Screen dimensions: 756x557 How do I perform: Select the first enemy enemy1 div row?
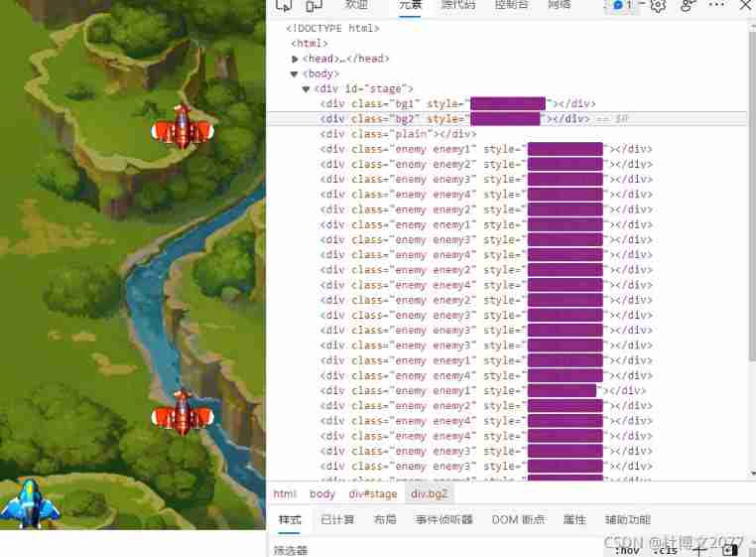tap(486, 149)
